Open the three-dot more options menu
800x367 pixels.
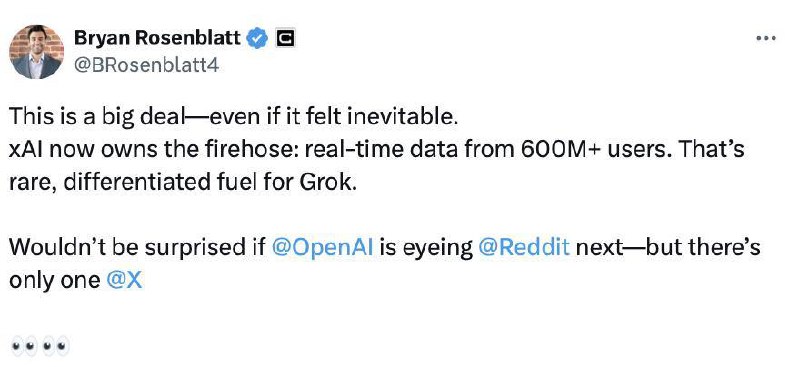(x=765, y=38)
